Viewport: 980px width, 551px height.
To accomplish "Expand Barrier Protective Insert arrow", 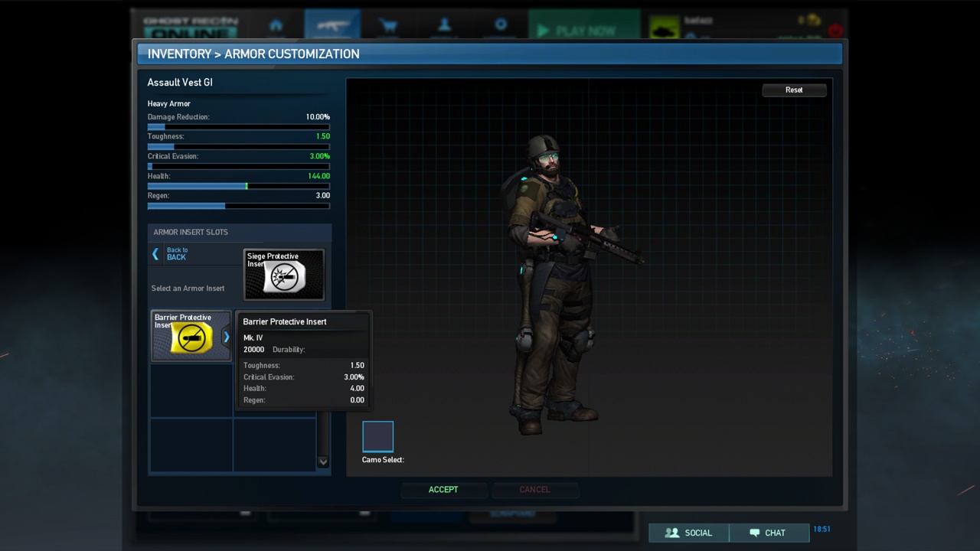I will (x=226, y=337).
